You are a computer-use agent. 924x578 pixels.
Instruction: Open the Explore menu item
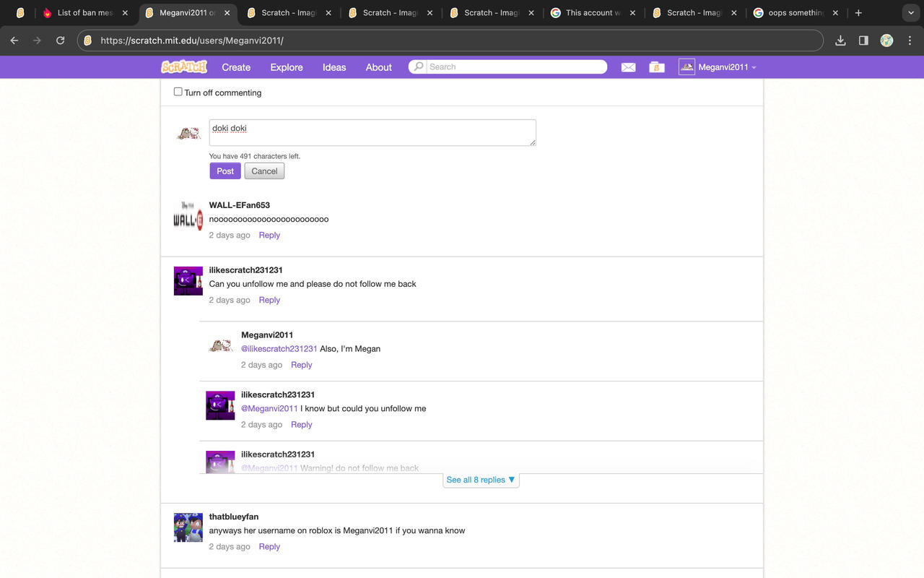[287, 67]
